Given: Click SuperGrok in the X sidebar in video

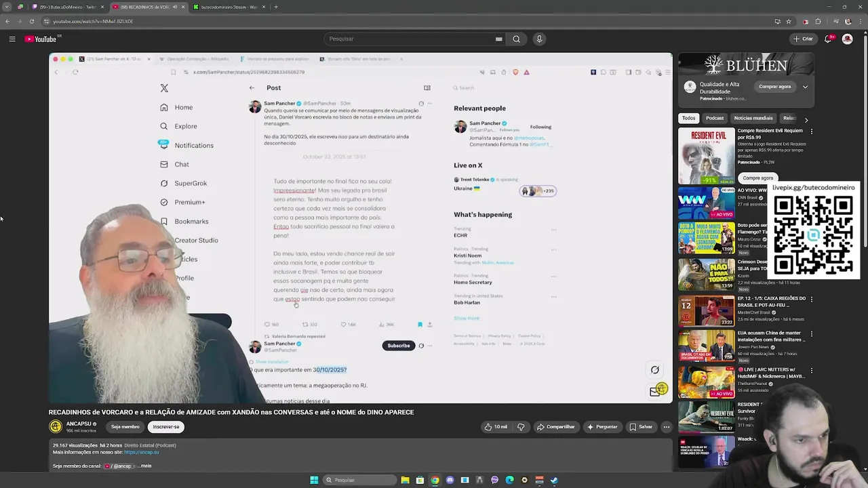Looking at the screenshot, I should coord(183,183).
